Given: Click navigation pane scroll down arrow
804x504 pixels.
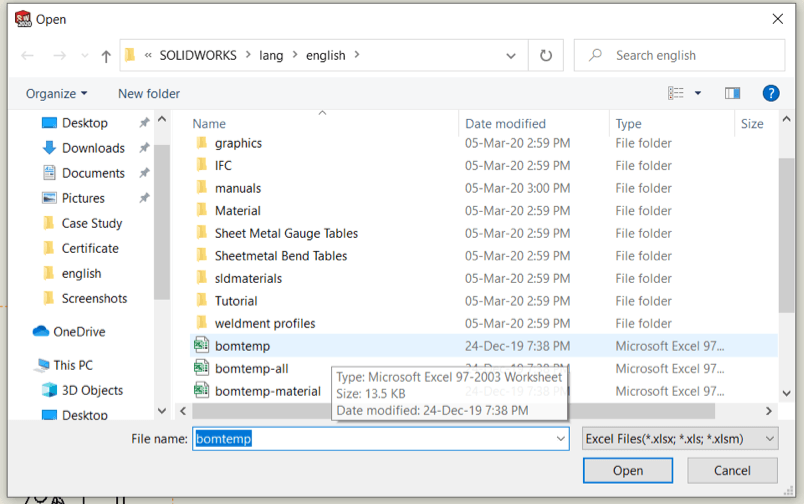Looking at the screenshot, I should pyautogui.click(x=162, y=411).
